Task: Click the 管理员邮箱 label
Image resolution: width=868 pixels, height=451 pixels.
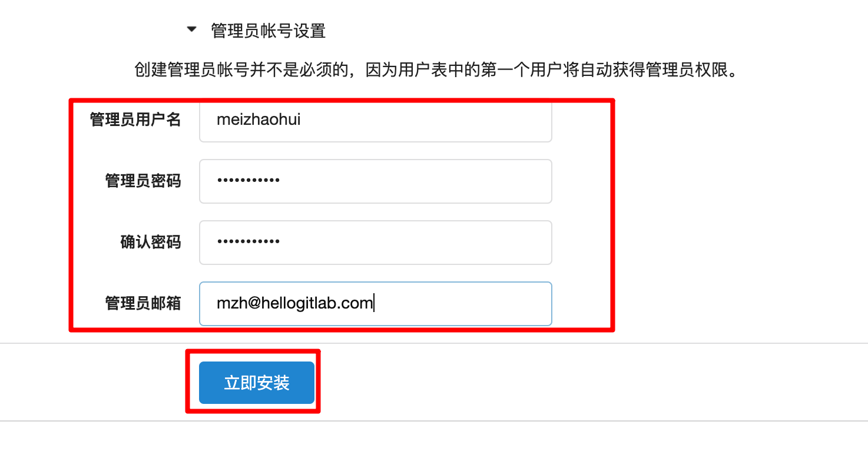Action: point(143,304)
